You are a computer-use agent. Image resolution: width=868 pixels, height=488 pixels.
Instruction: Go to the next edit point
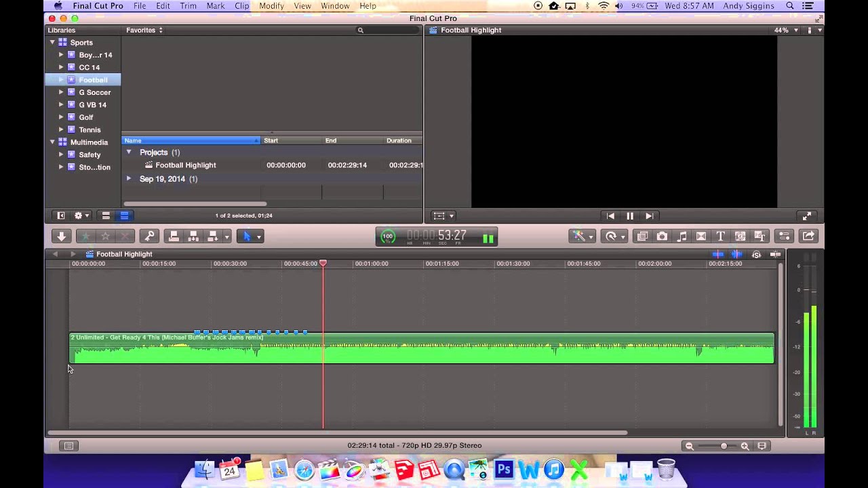[649, 216]
